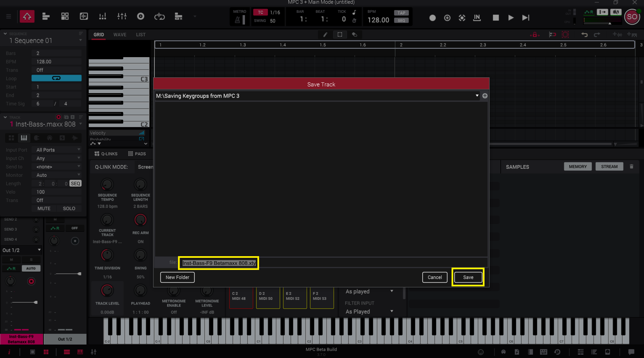Image resolution: width=644 pixels, height=358 pixels.
Task: Create a New Folder
Action: tap(177, 277)
